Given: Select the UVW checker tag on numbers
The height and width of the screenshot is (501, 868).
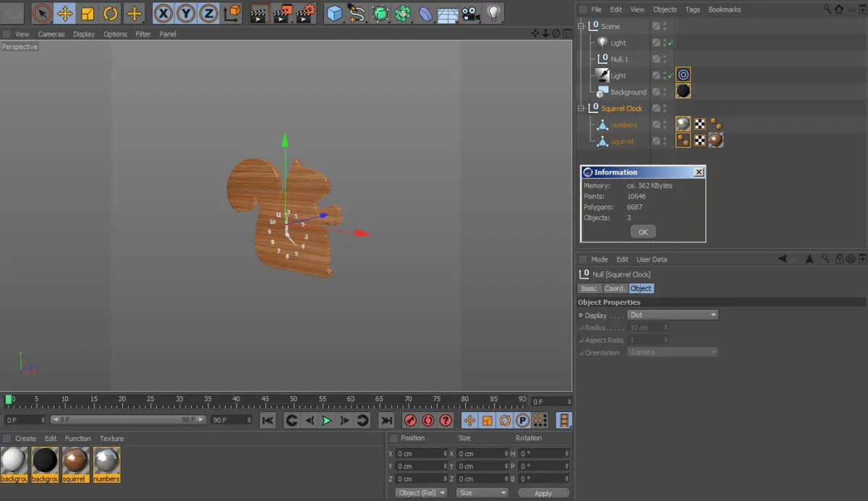Looking at the screenshot, I should click(x=700, y=125).
